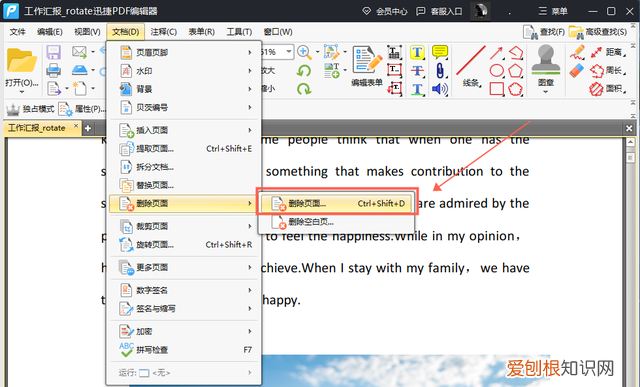
Task: Open the 菜单 hamburger menu button
Action: pyautogui.click(x=553, y=11)
